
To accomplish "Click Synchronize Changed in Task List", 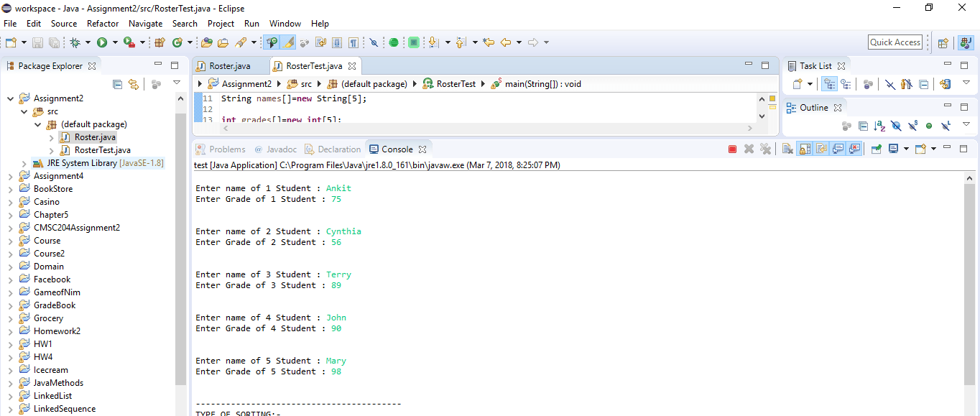I will coord(946,84).
